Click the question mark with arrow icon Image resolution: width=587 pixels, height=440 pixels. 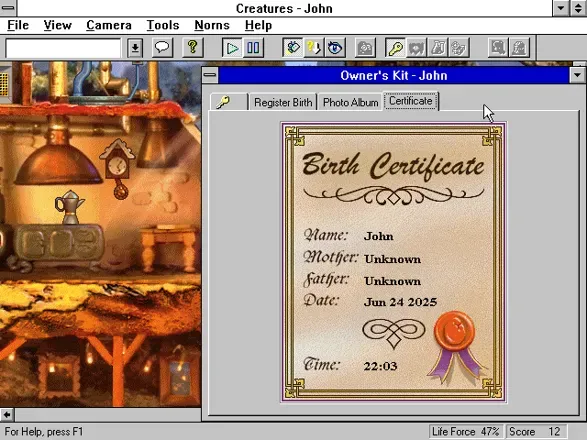click(x=313, y=48)
